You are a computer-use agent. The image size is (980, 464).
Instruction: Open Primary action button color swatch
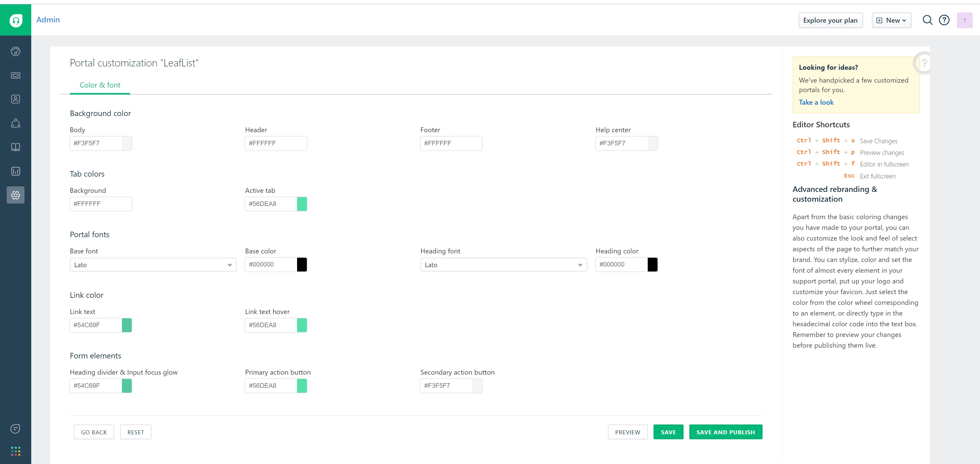[x=302, y=386]
